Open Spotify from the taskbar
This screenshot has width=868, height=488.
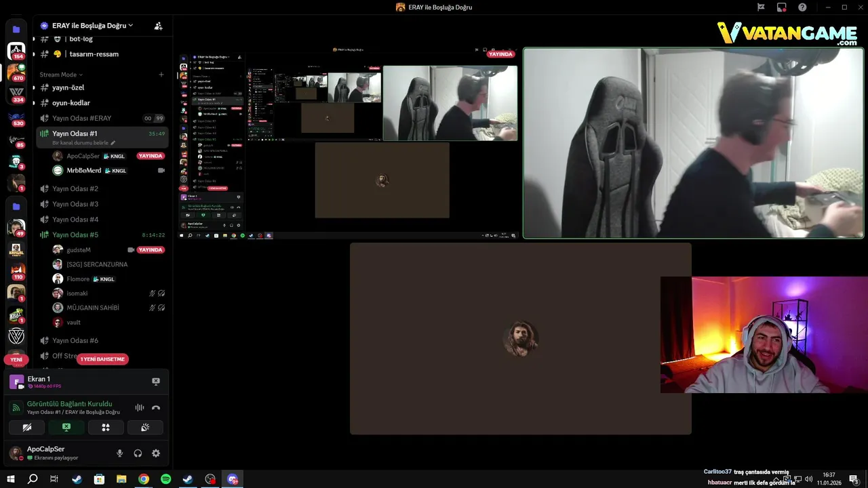(166, 479)
